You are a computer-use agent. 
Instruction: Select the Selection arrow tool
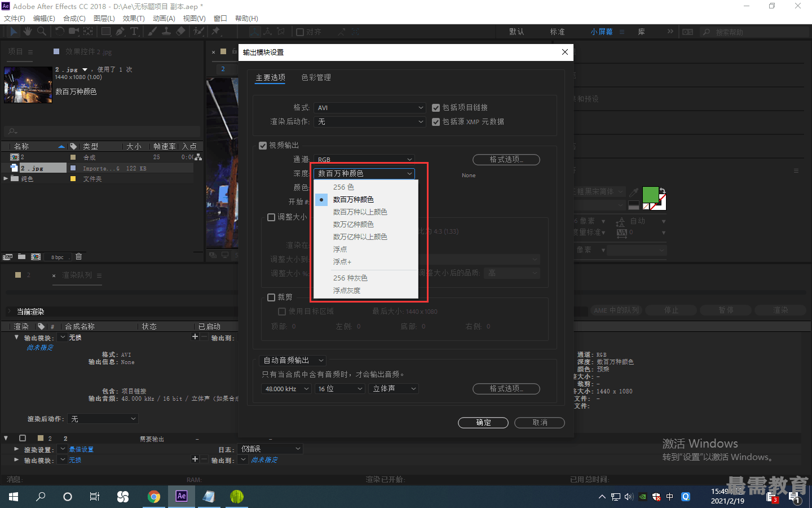[x=14, y=32]
